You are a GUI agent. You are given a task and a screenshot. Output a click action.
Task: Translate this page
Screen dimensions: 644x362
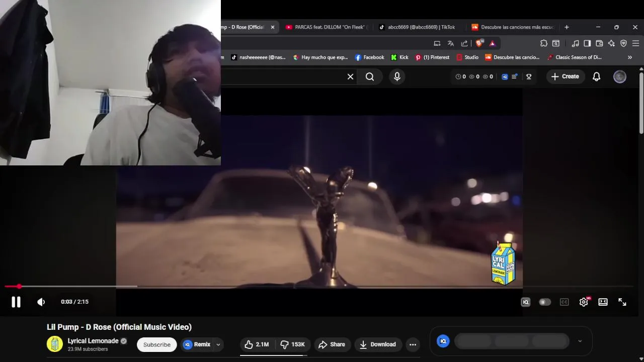pos(451,43)
